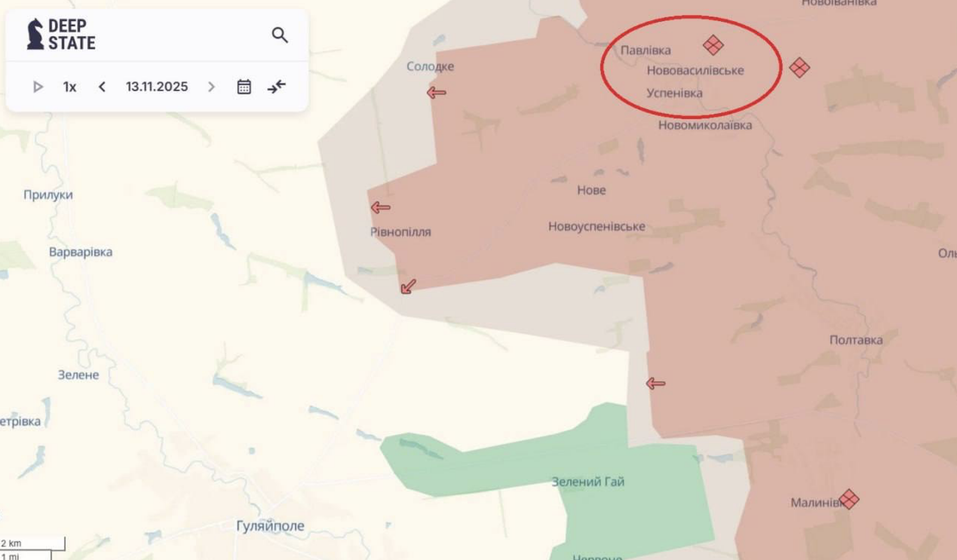Click the diagonal southwest attack arrow

pos(408,286)
